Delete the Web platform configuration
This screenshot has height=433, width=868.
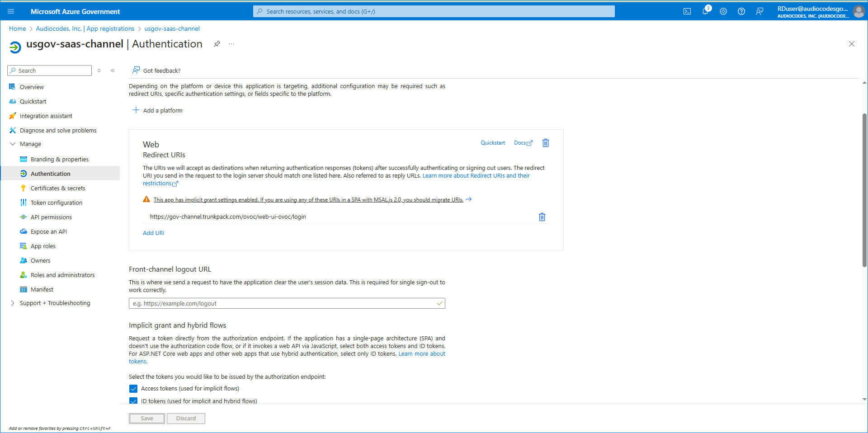[x=546, y=143]
